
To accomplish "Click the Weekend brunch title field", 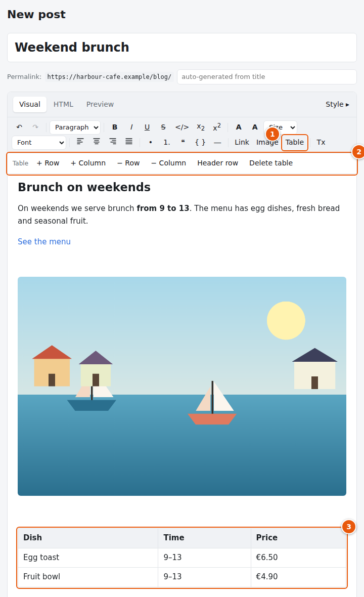I will point(182,47).
